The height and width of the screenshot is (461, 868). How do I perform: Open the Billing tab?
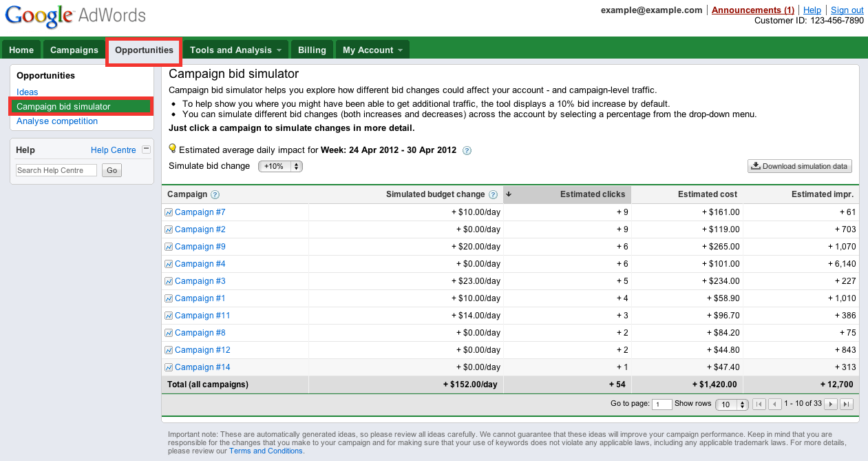coord(312,50)
